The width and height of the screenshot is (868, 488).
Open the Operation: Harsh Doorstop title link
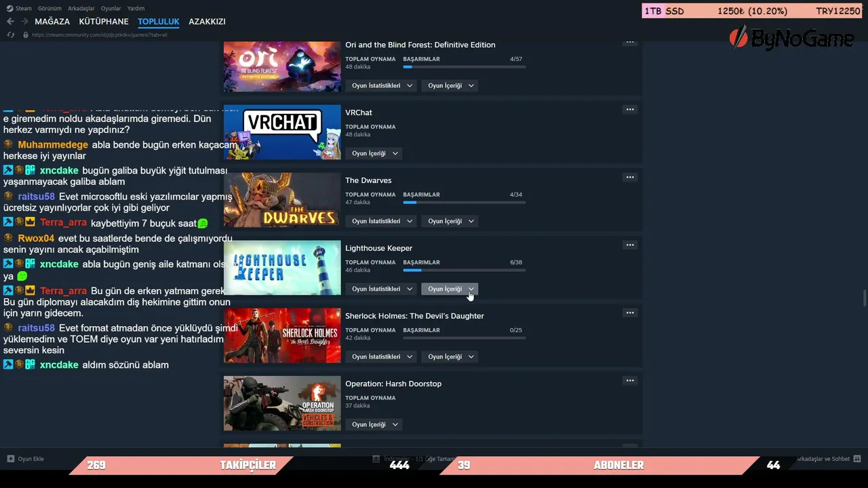coord(393,384)
